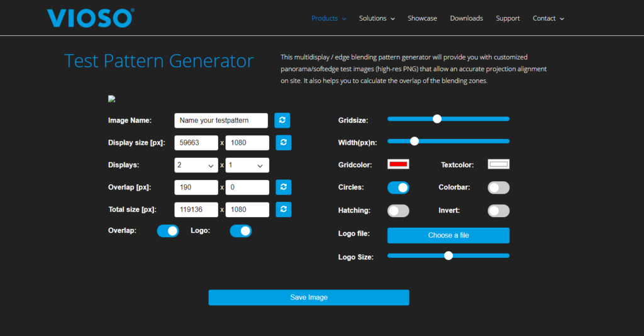The image size is (644, 336).
Task: Click refresh icon beside Display size
Action: click(x=283, y=143)
